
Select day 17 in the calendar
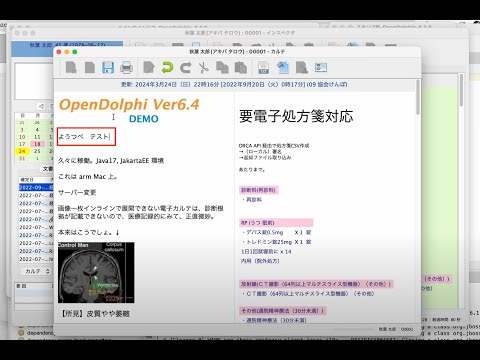coord(22,144)
